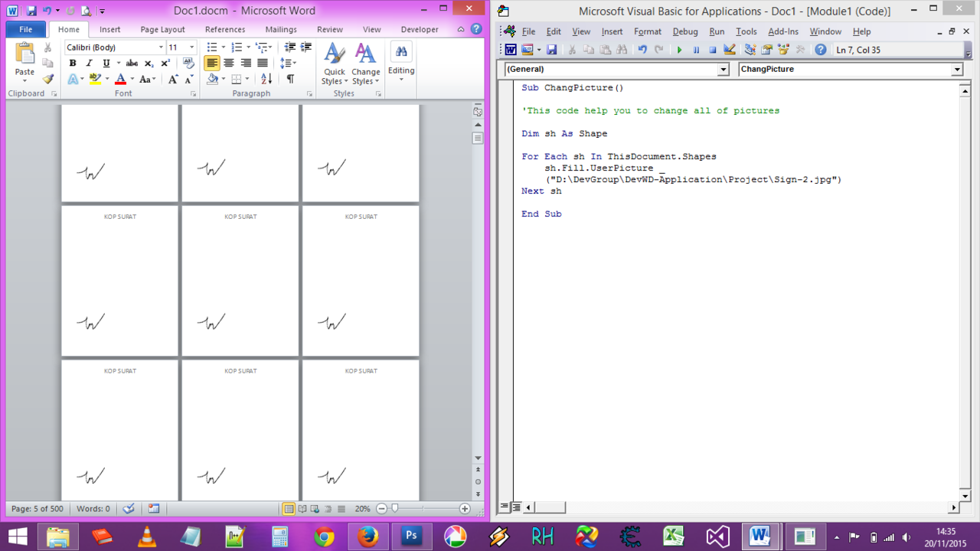Click Firefox icon in Windows taskbar

tap(368, 536)
